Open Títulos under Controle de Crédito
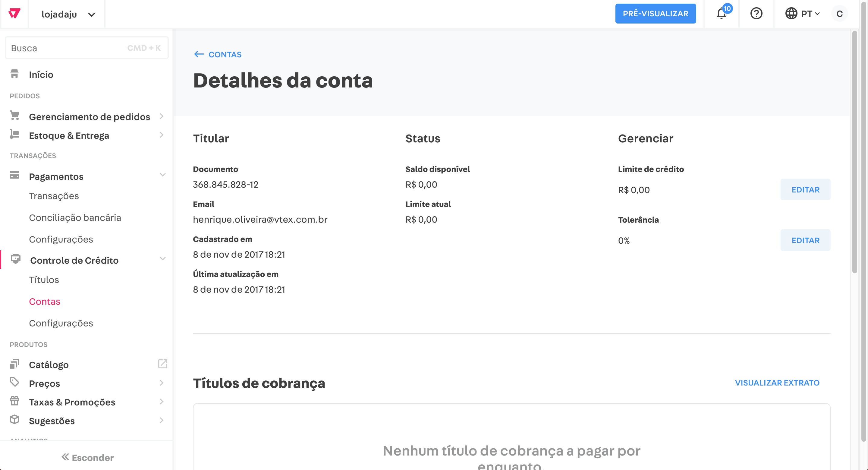 point(44,280)
